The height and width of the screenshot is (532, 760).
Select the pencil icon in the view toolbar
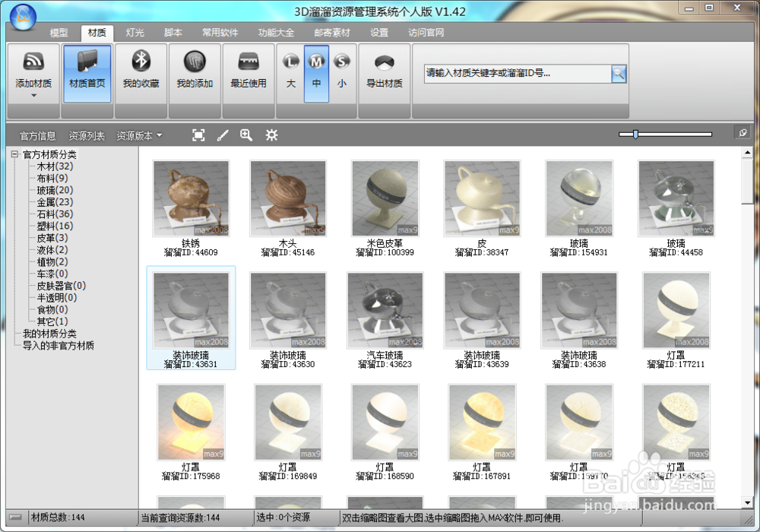coord(222,135)
